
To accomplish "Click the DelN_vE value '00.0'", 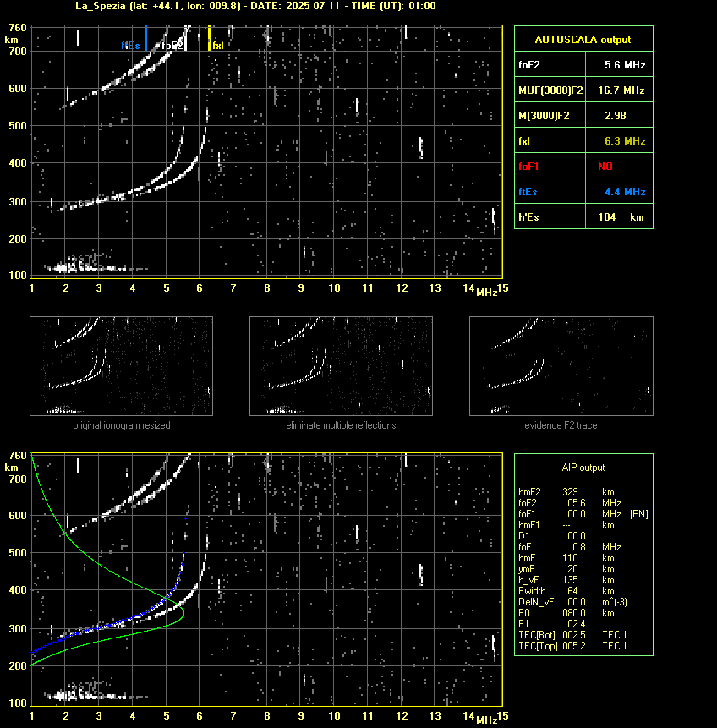I will coord(577,602).
